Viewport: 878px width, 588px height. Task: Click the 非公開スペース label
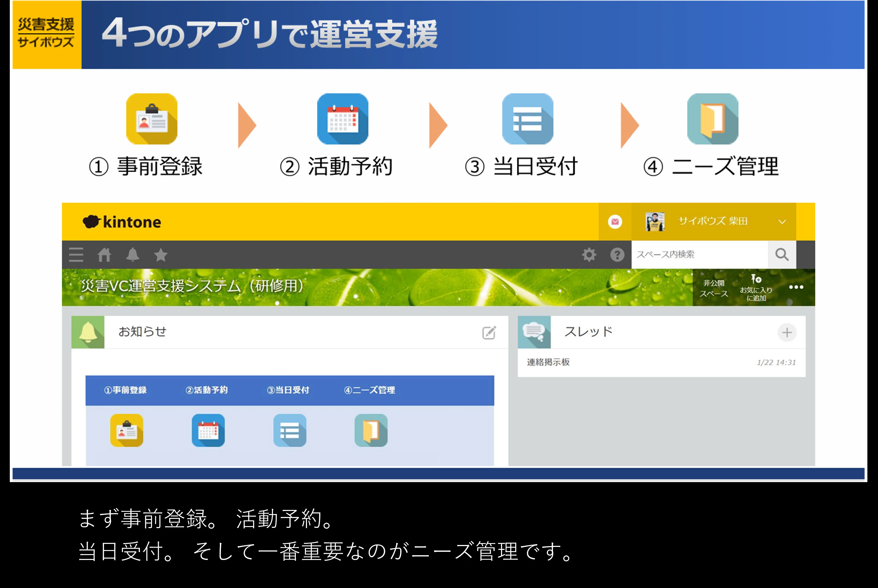click(x=714, y=288)
